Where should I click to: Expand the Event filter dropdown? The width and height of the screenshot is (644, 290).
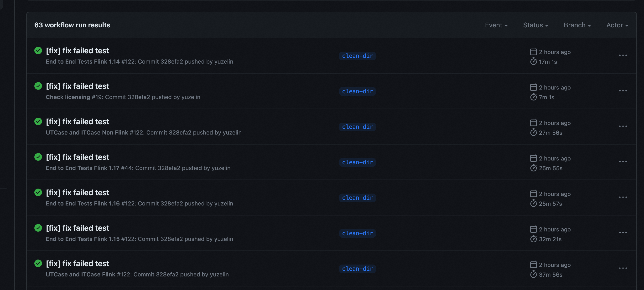(x=496, y=25)
